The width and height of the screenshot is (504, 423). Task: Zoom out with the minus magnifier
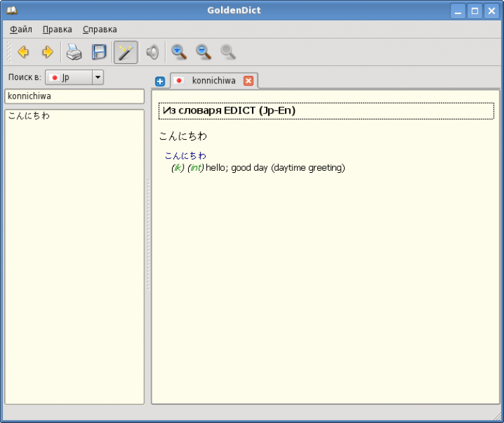coord(204,52)
